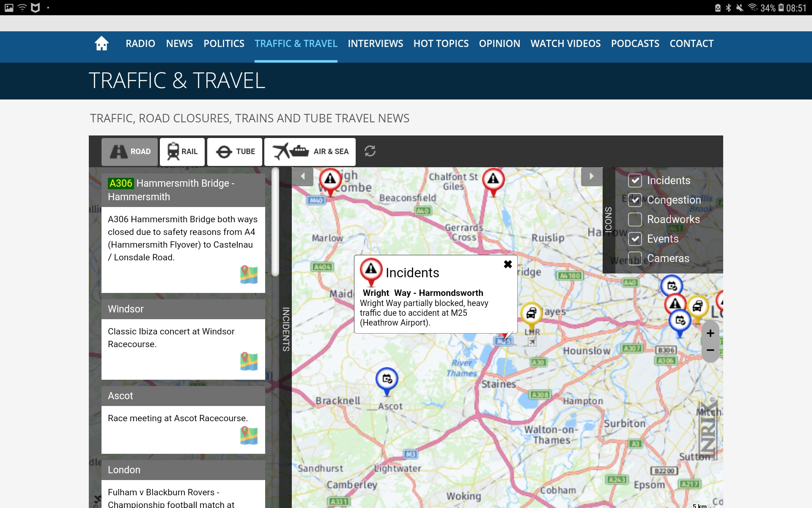Select the Windsor incident heading
The height and width of the screenshot is (508, 812).
183,309
